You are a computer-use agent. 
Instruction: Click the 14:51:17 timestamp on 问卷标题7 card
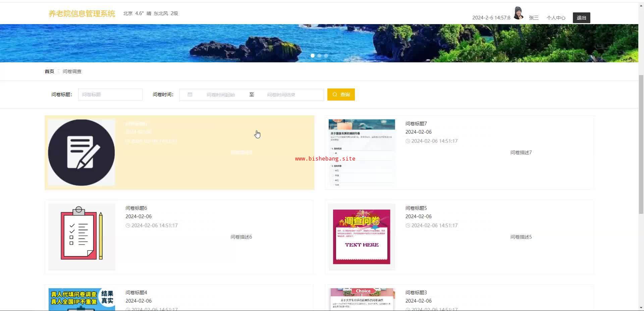pos(435,141)
